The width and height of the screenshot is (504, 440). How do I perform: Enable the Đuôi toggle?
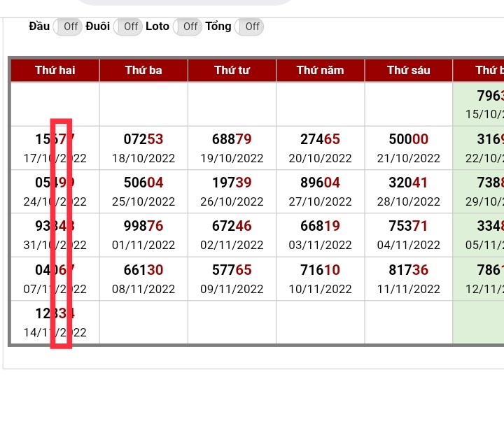(x=128, y=27)
